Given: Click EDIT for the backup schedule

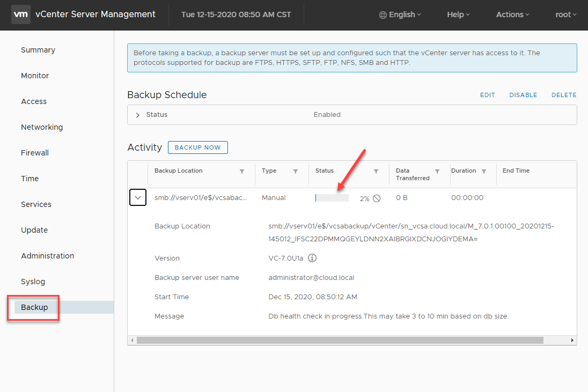Looking at the screenshot, I should tap(488, 95).
